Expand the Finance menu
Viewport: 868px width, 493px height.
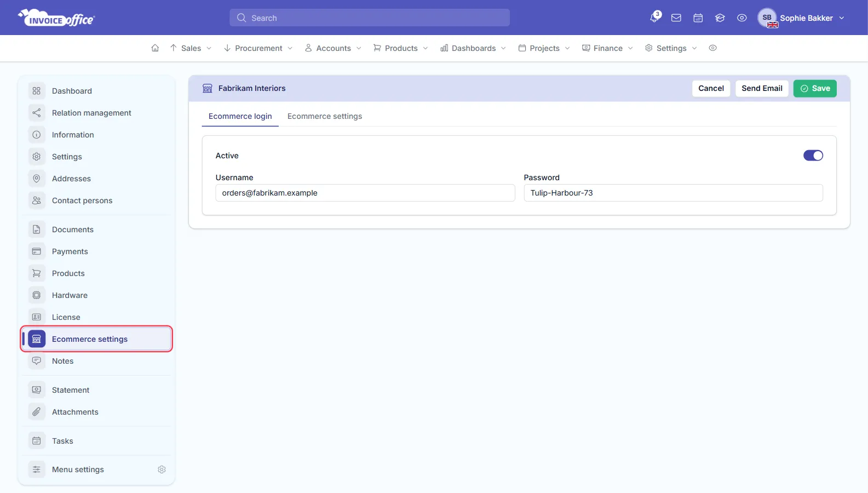point(607,48)
